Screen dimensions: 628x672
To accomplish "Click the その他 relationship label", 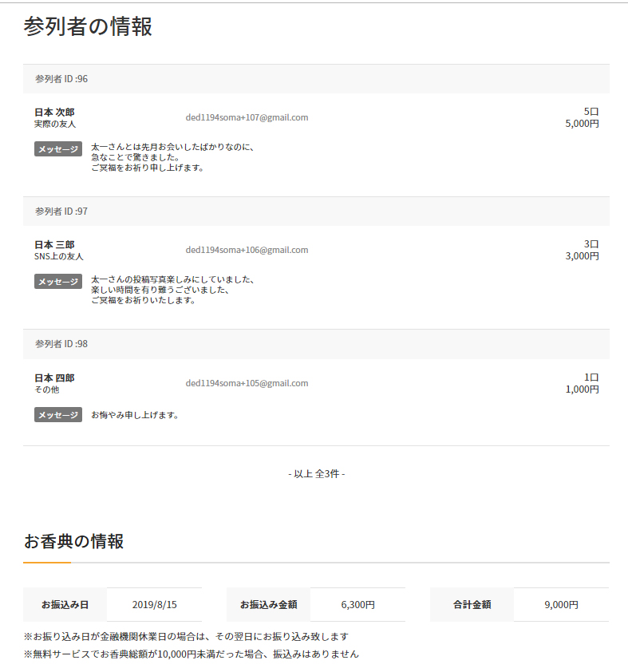I will (47, 389).
